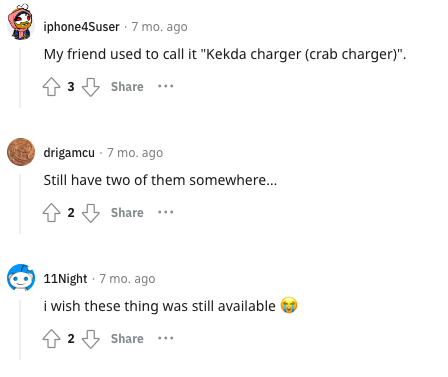The image size is (448, 377).
Task: Open more options on drigamcu's comment
Action: pos(166,212)
